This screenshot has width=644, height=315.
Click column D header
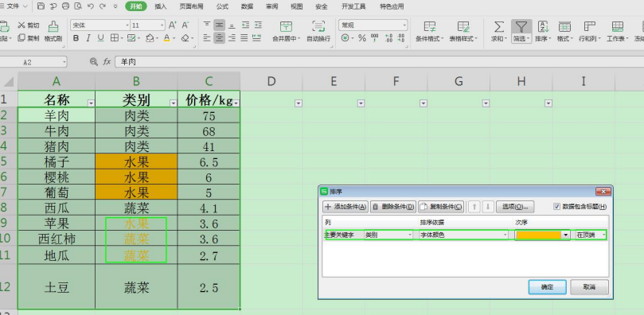click(271, 81)
